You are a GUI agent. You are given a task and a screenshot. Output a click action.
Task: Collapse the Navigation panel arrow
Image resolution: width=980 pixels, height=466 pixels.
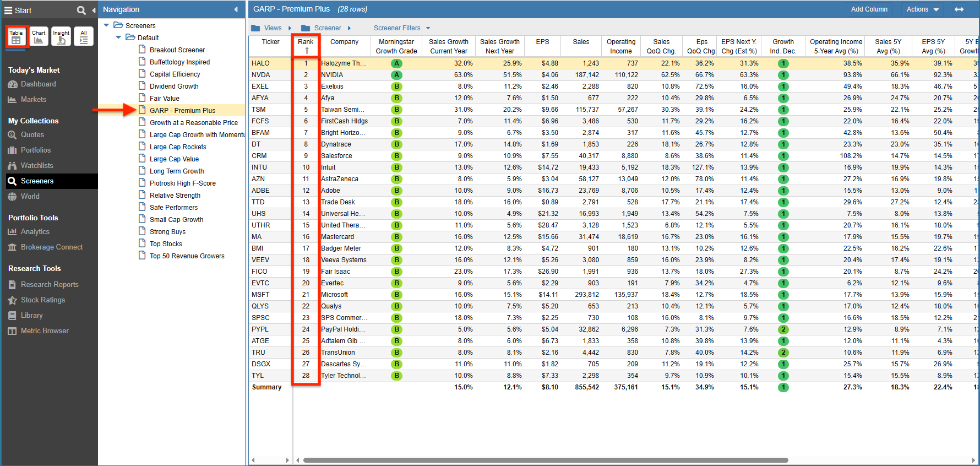[x=236, y=9]
